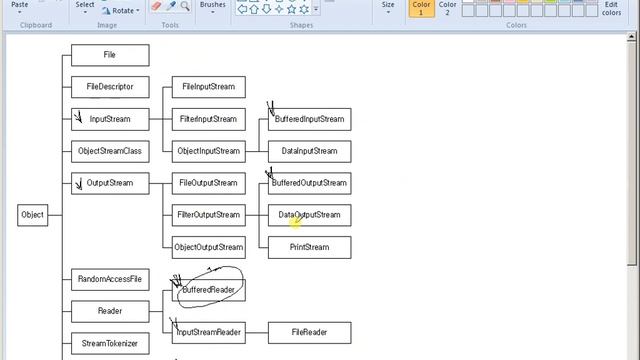Click the 'InputStream' box
The image size is (640, 360).
point(110,119)
